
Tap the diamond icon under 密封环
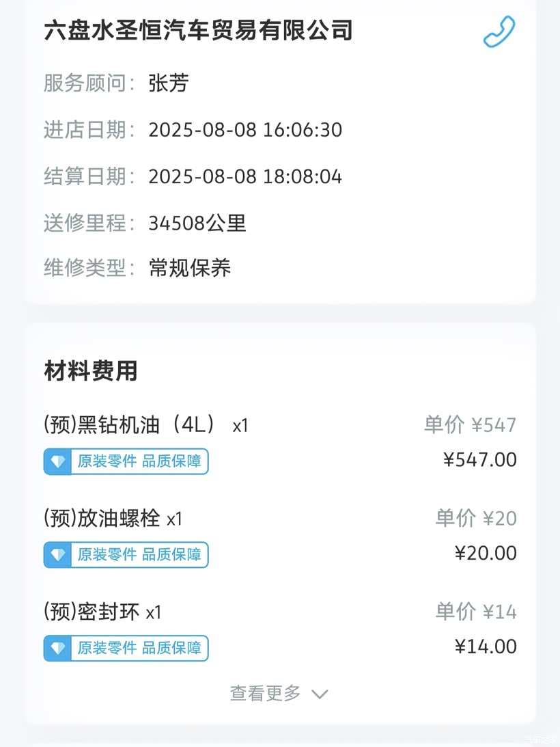pos(58,648)
